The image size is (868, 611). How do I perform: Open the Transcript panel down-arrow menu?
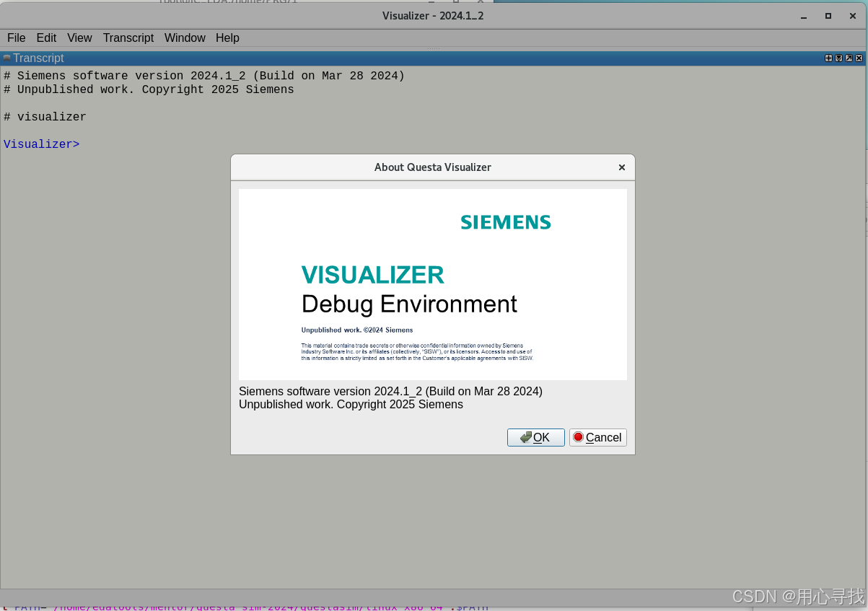pos(838,58)
